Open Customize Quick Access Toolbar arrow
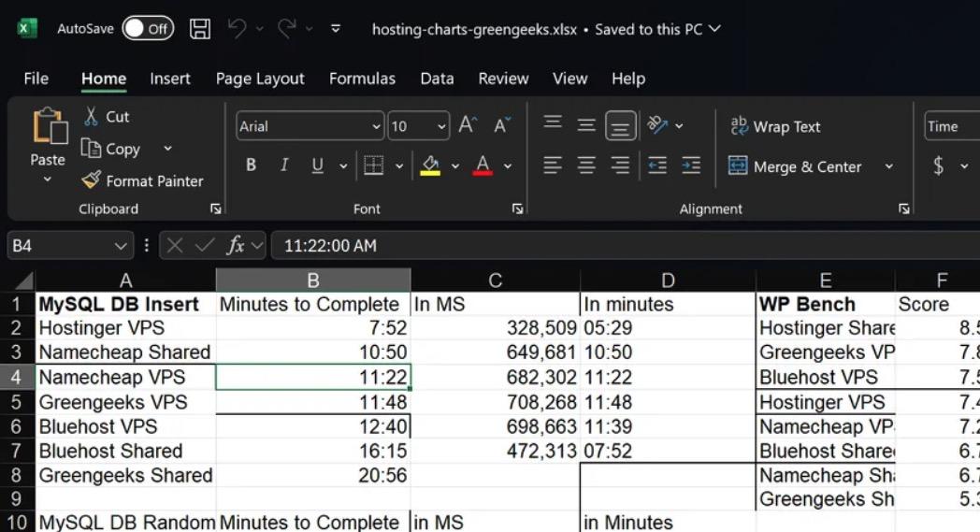 point(336,29)
